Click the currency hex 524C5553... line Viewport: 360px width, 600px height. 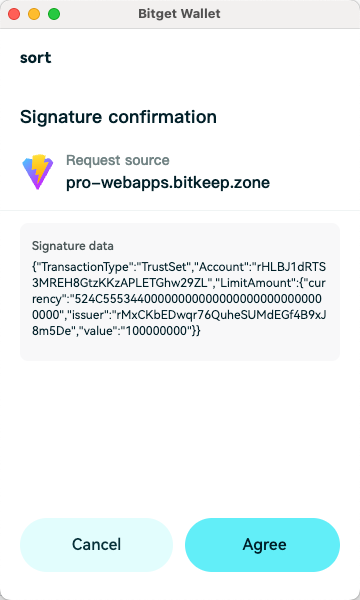click(177, 299)
